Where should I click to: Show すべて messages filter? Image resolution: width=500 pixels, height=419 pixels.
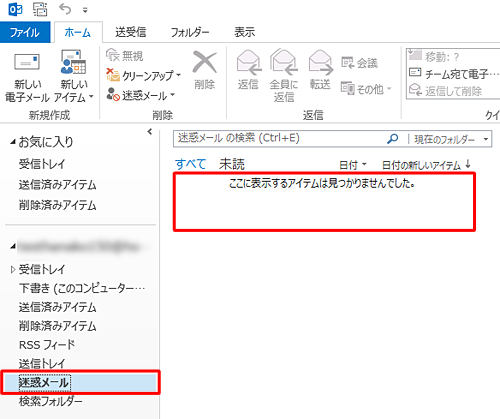pyautogui.click(x=190, y=164)
